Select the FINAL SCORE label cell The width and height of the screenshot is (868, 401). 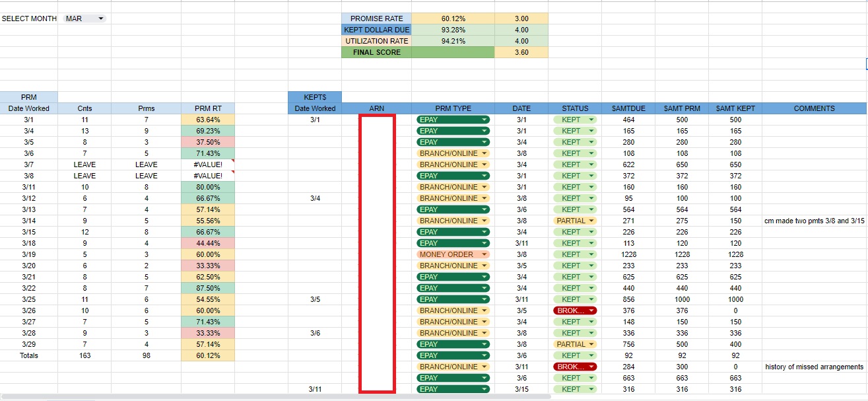pos(376,52)
